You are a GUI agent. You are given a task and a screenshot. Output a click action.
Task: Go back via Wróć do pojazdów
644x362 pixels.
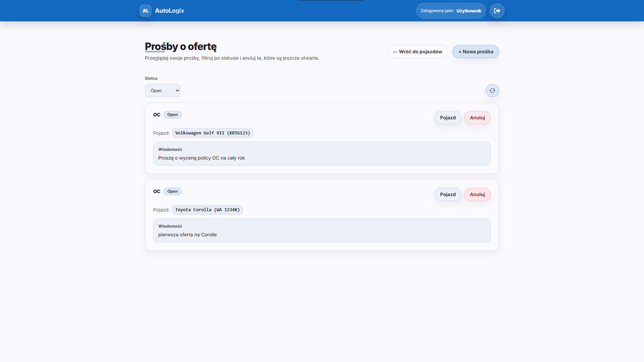point(418,52)
